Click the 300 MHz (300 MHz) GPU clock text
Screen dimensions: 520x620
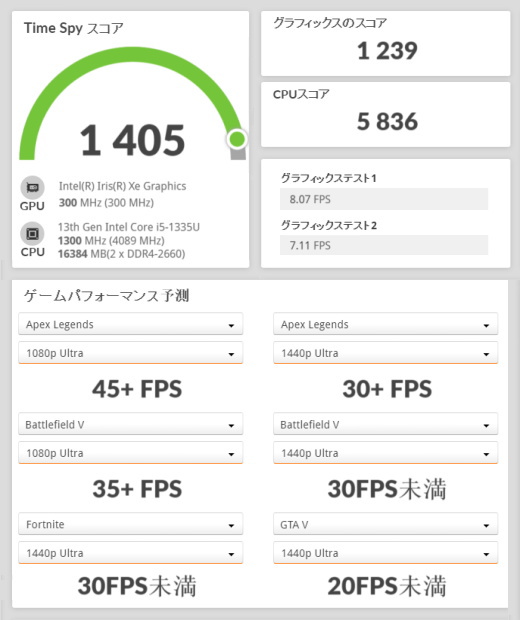coord(106,203)
